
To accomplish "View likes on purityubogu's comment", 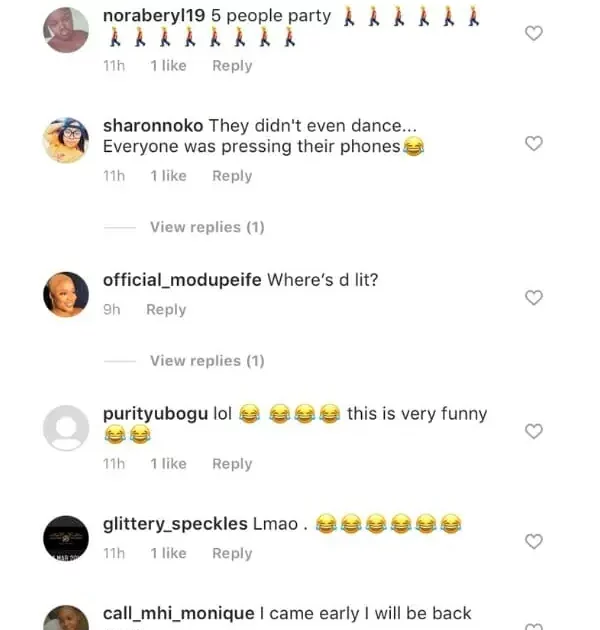I will point(168,464).
